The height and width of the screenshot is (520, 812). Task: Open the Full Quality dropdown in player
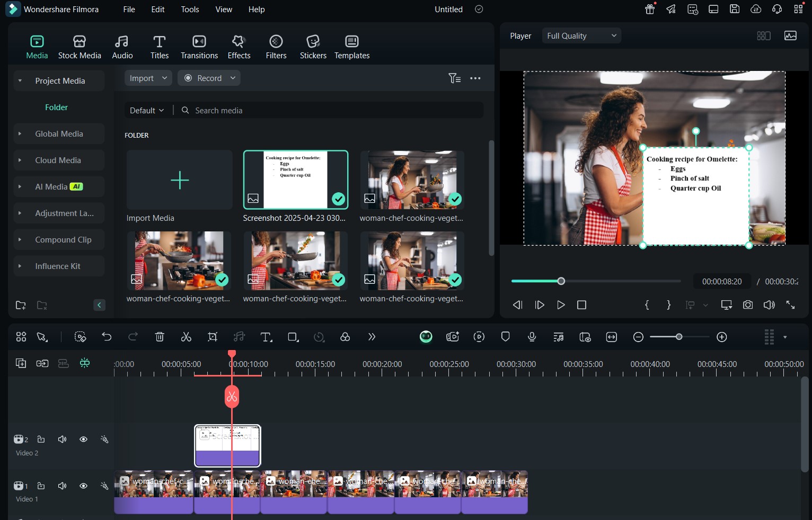coord(581,36)
